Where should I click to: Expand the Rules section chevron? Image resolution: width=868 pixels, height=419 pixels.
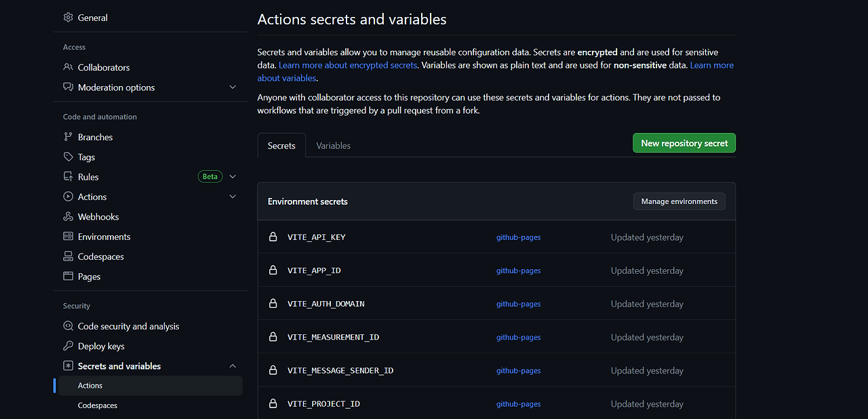(x=233, y=177)
